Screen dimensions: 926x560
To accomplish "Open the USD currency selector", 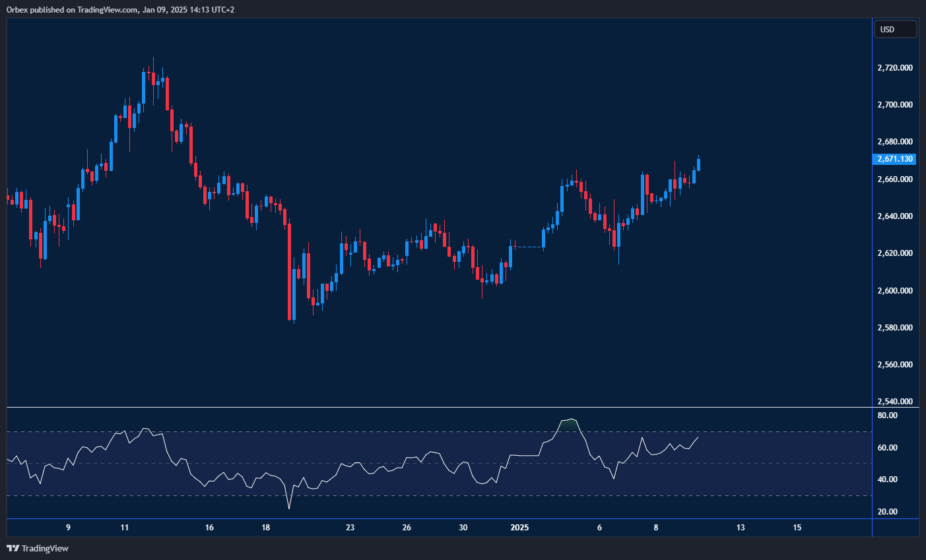I will (895, 29).
